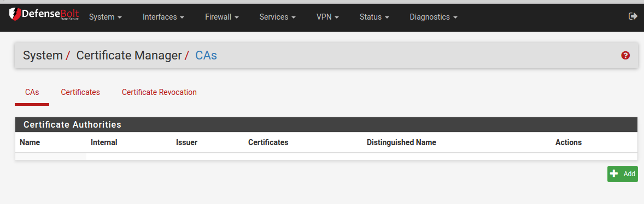Click the Name column header
This screenshot has height=204, width=644.
(30, 142)
